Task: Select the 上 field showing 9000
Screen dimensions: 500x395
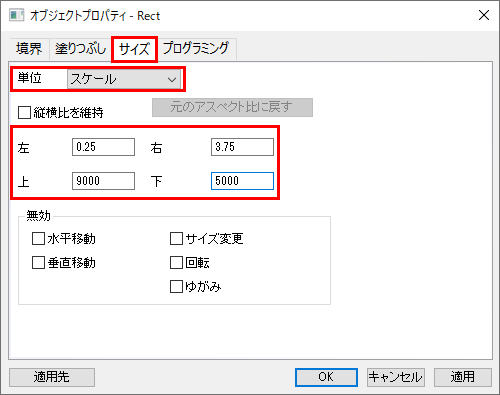Action: point(103,181)
